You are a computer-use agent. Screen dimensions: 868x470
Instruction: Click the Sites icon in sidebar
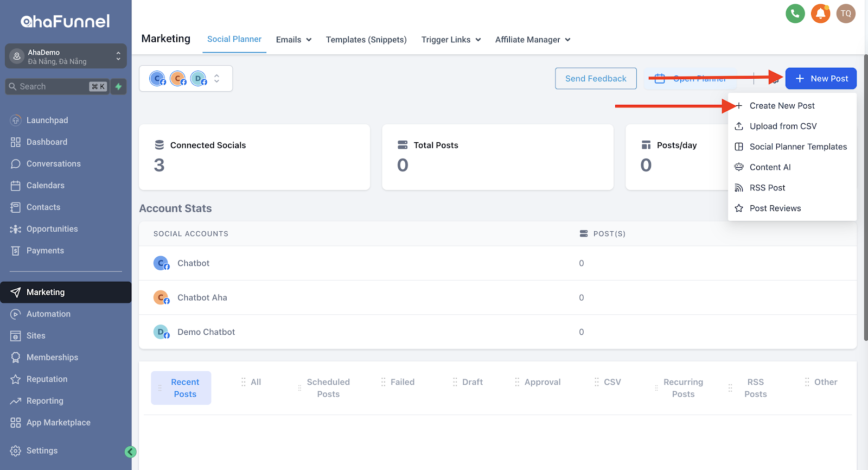(x=16, y=335)
